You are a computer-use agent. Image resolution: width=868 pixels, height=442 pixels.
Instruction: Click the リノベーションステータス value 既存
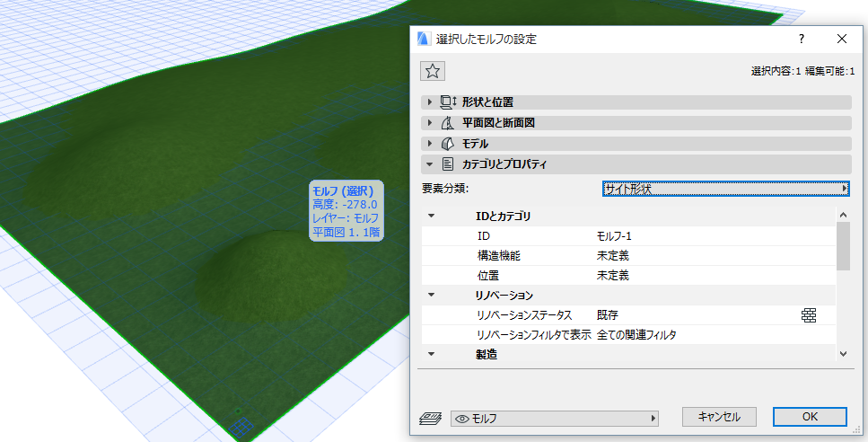[x=608, y=315]
